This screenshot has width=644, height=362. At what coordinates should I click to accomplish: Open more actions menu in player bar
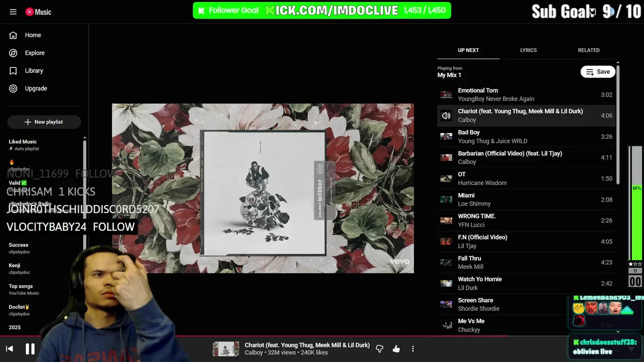pos(413,348)
